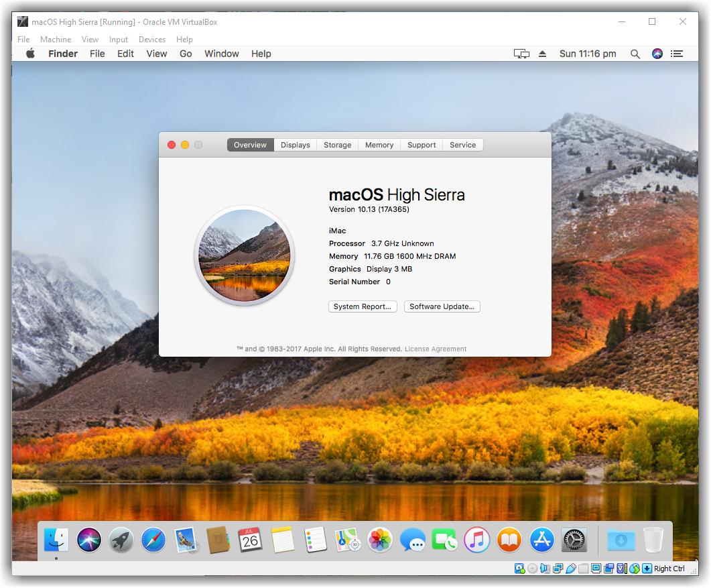Click VirtualBox video capture status icon
The image size is (711, 588).
point(609,569)
